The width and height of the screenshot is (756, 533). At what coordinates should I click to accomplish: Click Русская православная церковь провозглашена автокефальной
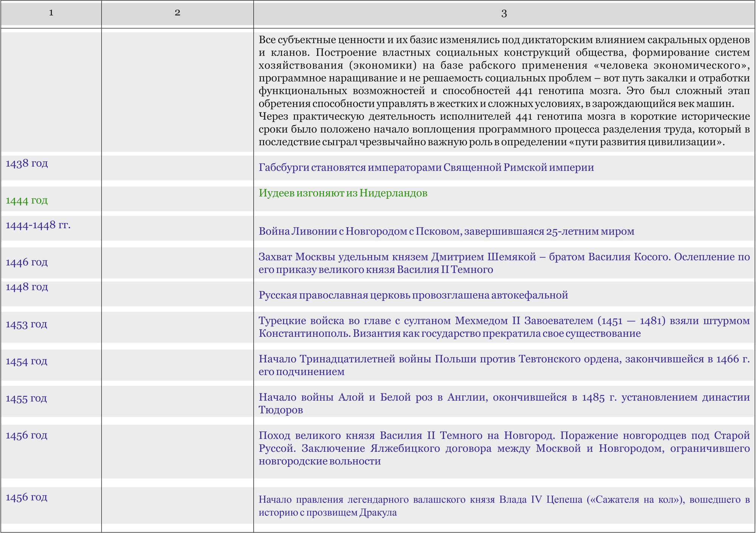pyautogui.click(x=413, y=295)
